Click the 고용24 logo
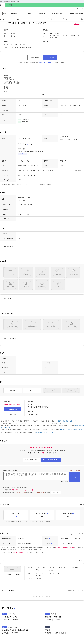Viewport: 84px width, 644px height. (3, 14)
